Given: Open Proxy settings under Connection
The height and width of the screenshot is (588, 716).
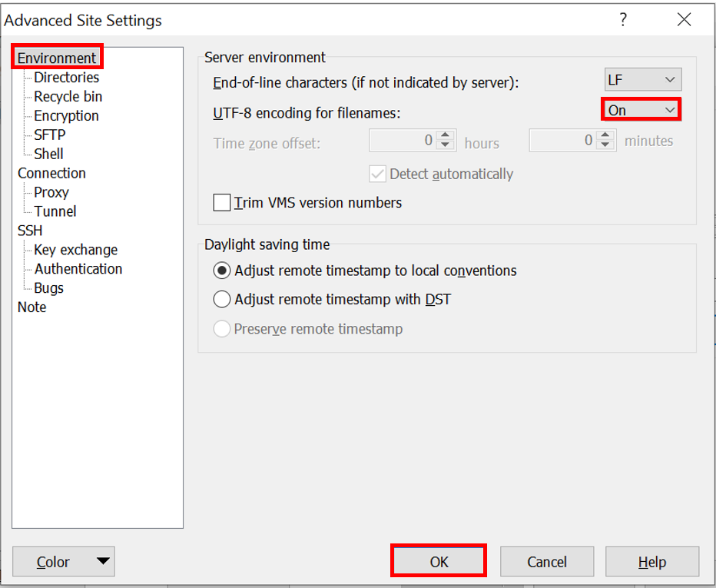Looking at the screenshot, I should pos(51,192).
